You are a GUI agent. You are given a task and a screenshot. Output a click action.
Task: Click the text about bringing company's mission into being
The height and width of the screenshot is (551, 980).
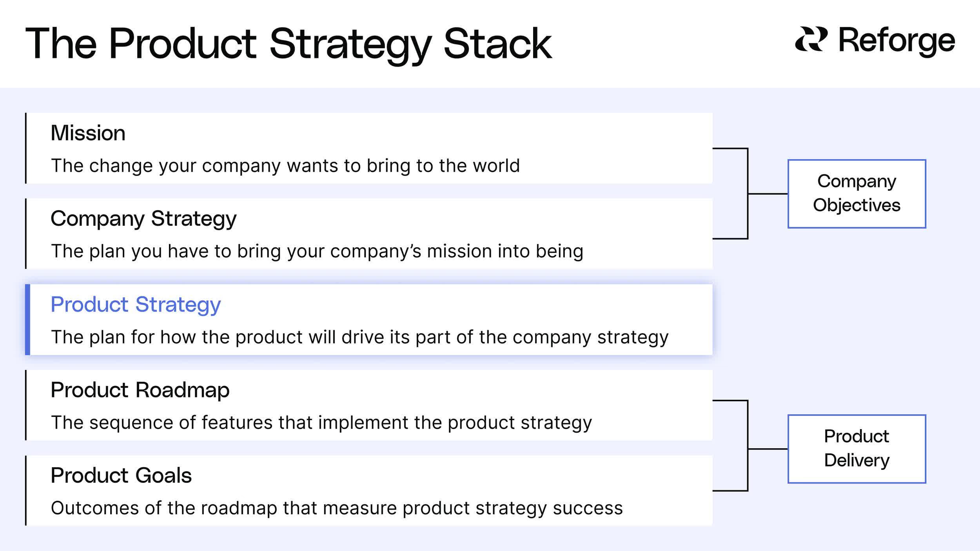click(317, 251)
